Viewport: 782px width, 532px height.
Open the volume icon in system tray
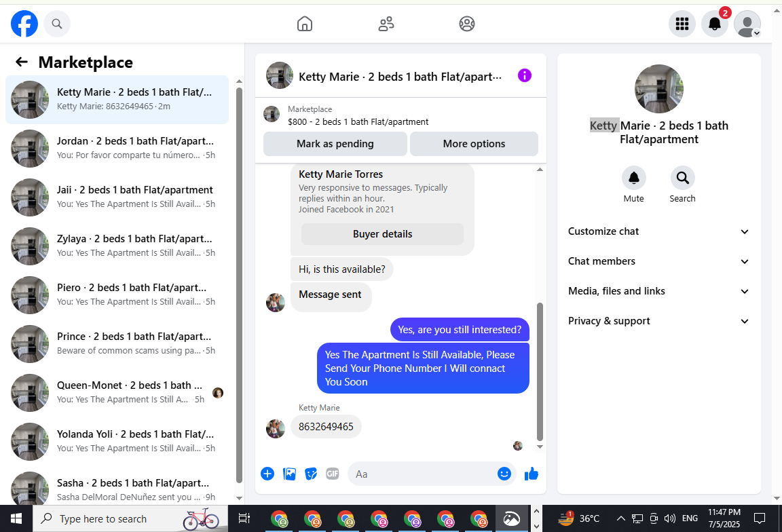coord(670,518)
